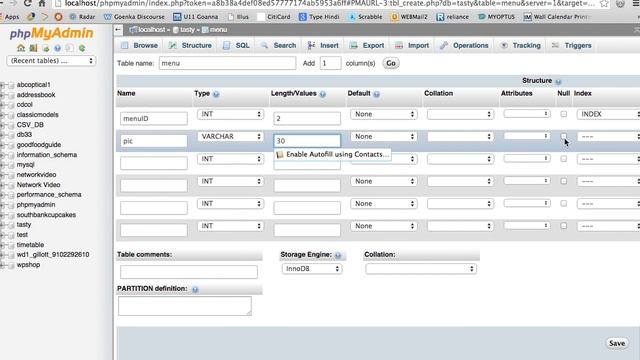Open the U11 Goanna bookmark
640x360 pixels.
coord(196,17)
